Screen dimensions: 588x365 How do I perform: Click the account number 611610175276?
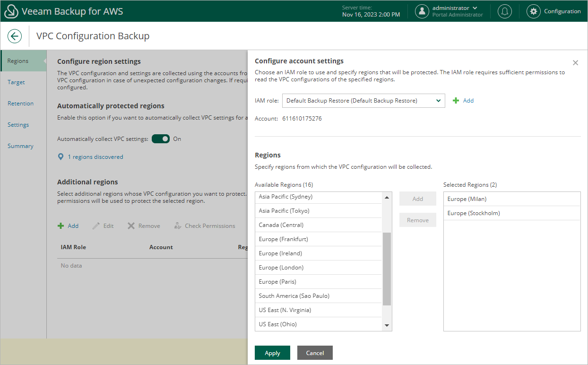point(302,119)
